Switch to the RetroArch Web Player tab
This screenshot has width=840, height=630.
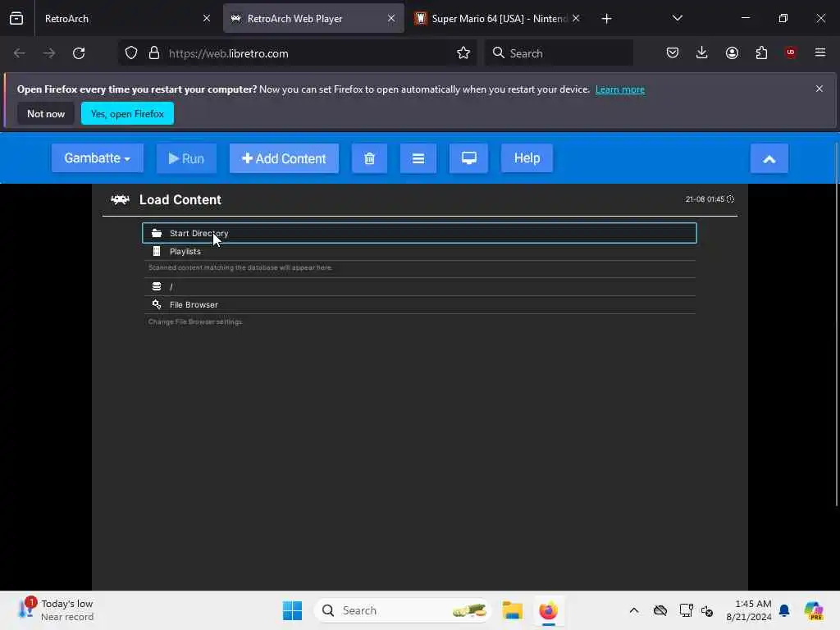pos(313,19)
